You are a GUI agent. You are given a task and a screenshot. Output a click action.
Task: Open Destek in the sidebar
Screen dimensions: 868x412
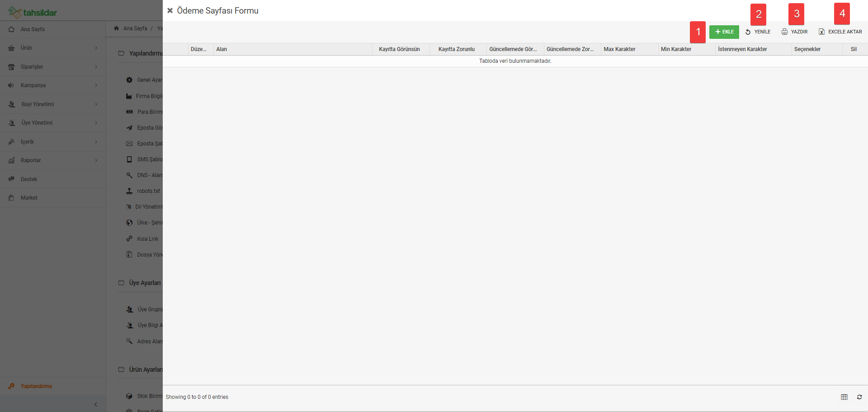tap(53, 179)
